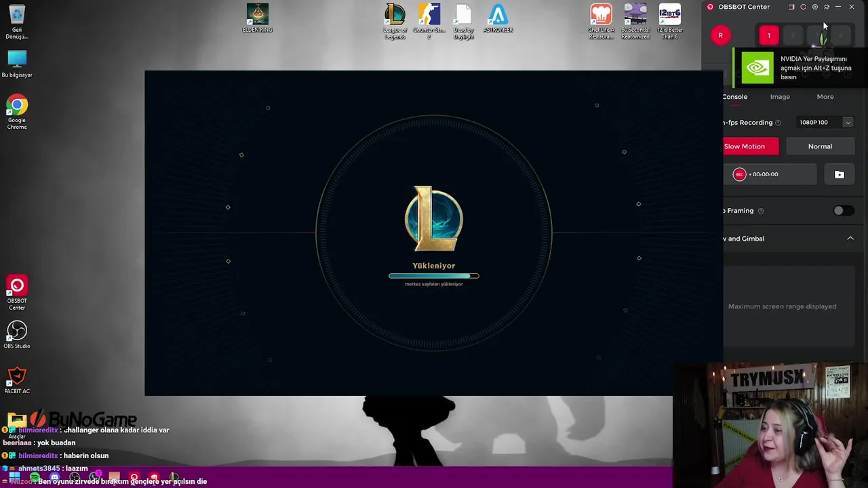Open the Recycle Bin desktop icon

click(17, 22)
